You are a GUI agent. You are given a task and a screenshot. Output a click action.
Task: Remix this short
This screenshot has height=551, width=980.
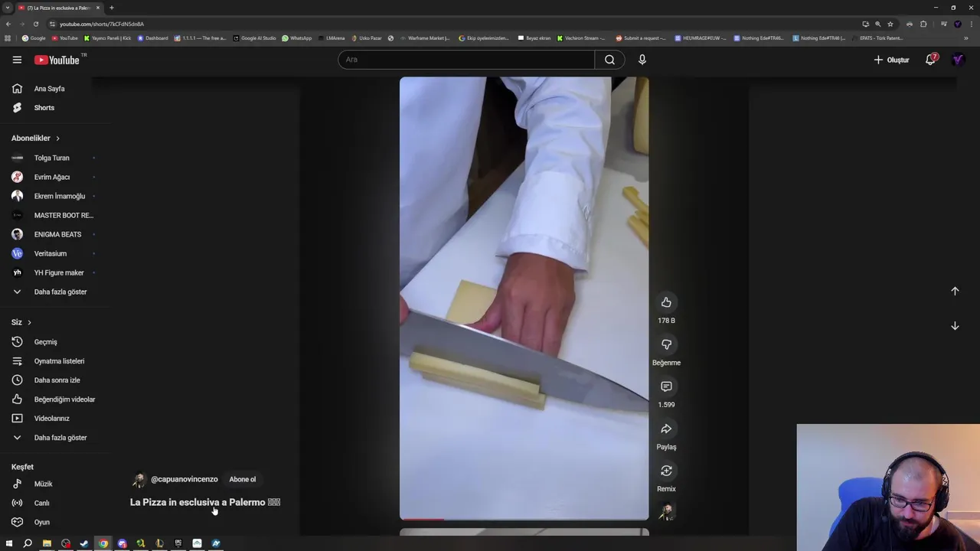click(666, 471)
